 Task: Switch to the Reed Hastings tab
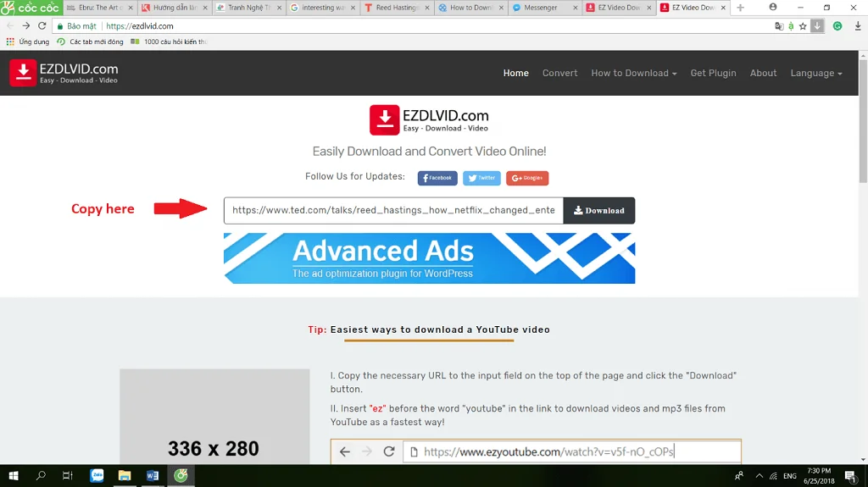point(397,8)
